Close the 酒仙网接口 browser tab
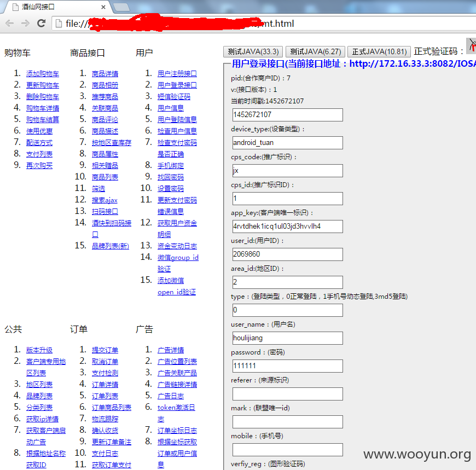 pos(103,7)
